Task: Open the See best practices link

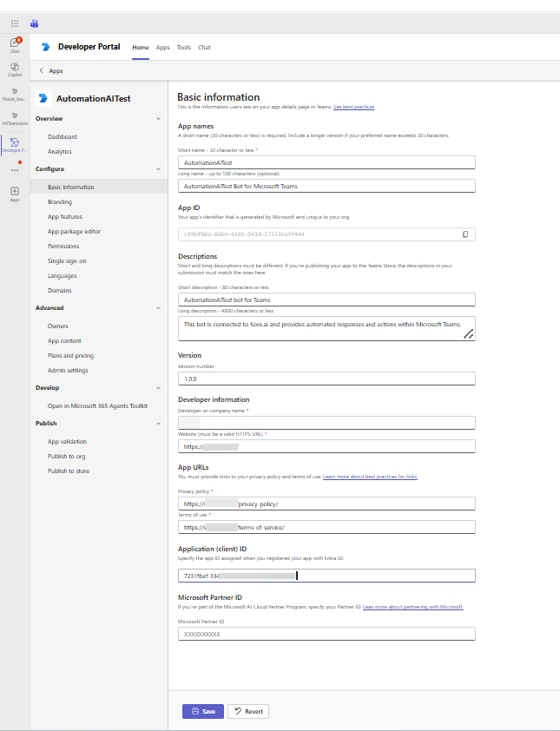Action: pos(353,107)
